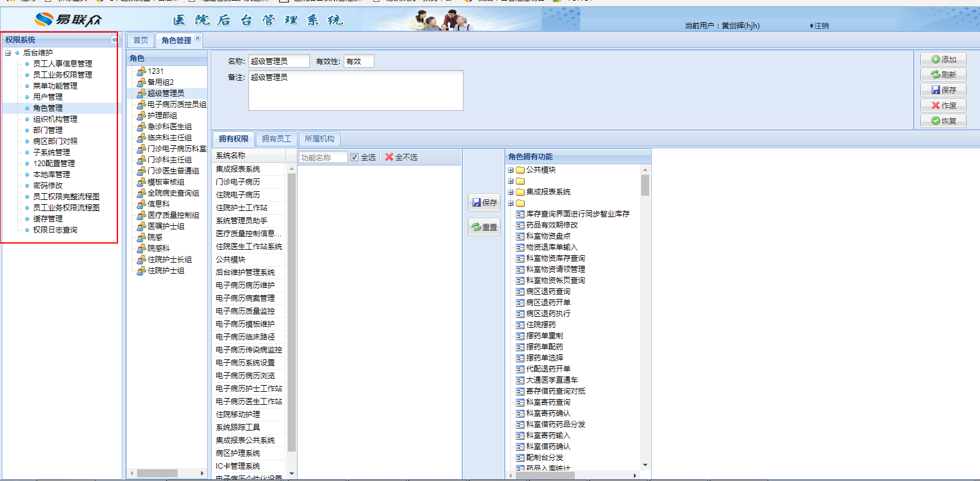Image resolution: width=980 pixels, height=481 pixels.
Task: Click the icon next to 院感科
Action: click(x=141, y=248)
